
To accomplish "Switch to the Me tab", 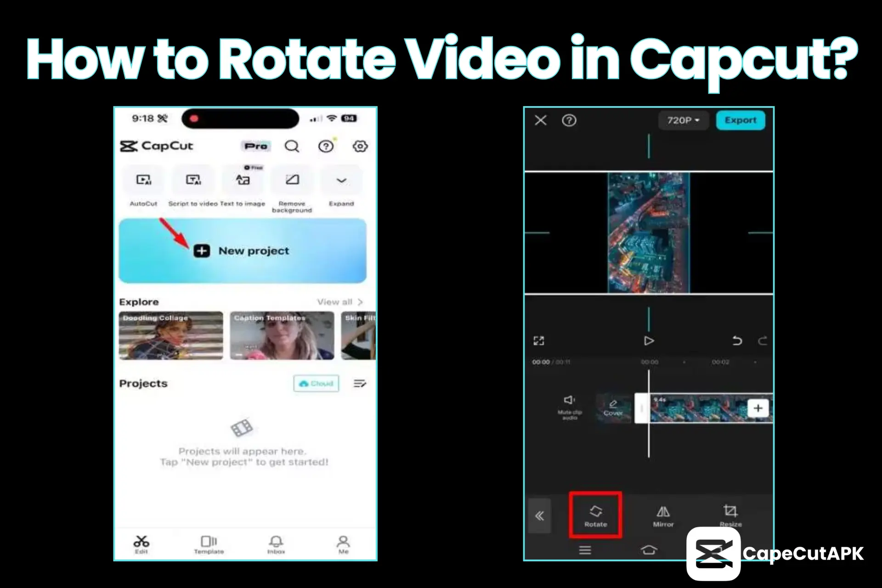I will [343, 545].
